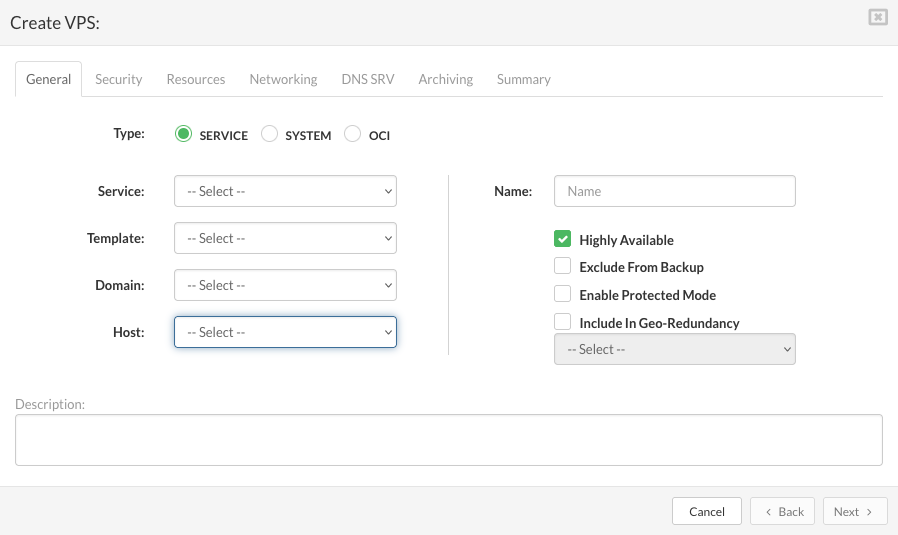This screenshot has height=535, width=898.
Task: Switch to the Security tab
Action: (118, 79)
